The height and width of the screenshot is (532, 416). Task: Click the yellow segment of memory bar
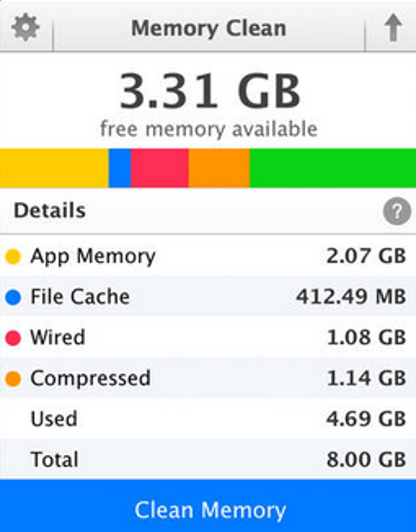pyautogui.click(x=54, y=168)
